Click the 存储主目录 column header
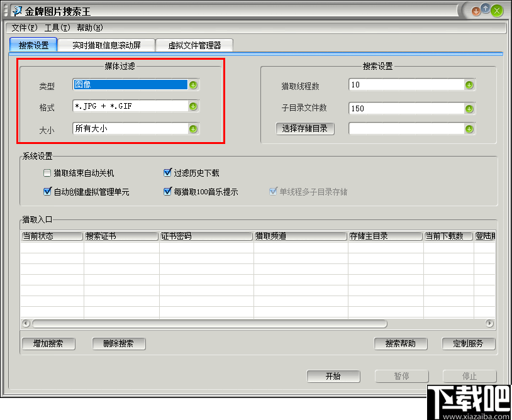 click(x=386, y=236)
